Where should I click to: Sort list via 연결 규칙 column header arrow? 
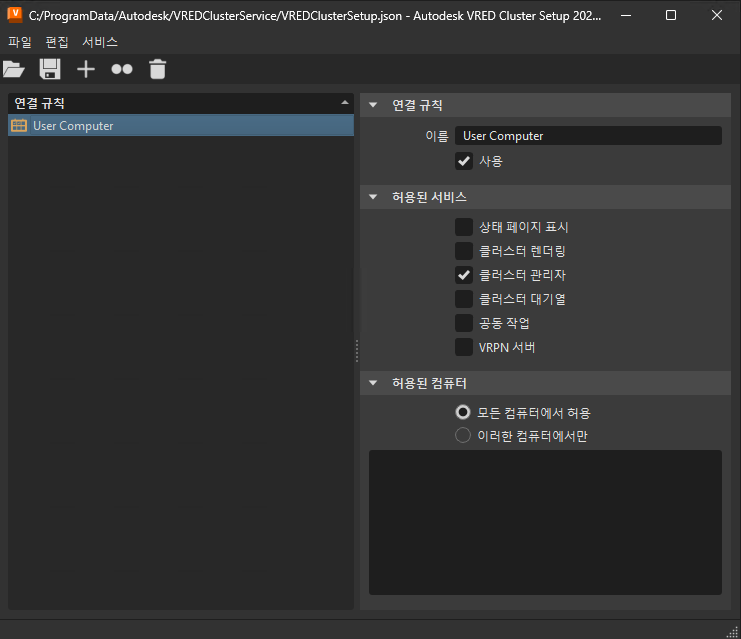coord(345,103)
